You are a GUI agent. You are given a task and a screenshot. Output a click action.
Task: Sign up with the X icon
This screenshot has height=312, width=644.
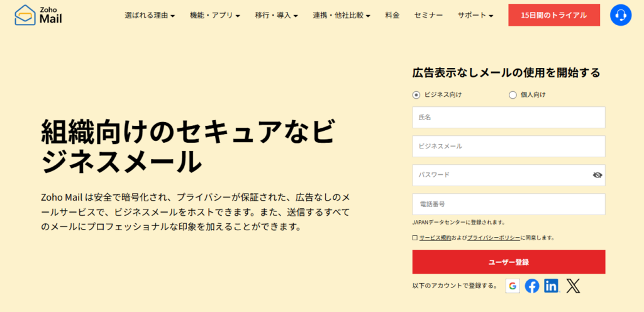click(572, 286)
